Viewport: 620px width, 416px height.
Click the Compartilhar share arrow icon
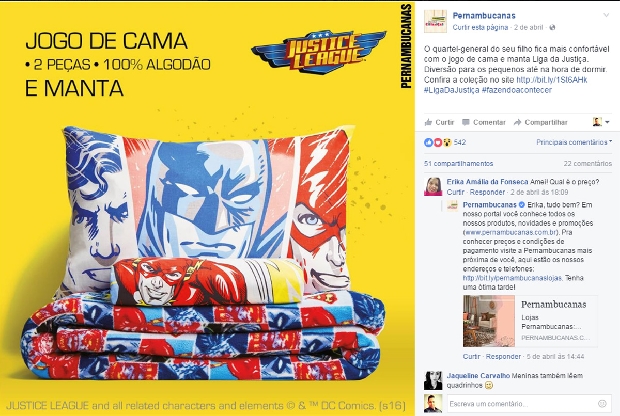click(517, 122)
